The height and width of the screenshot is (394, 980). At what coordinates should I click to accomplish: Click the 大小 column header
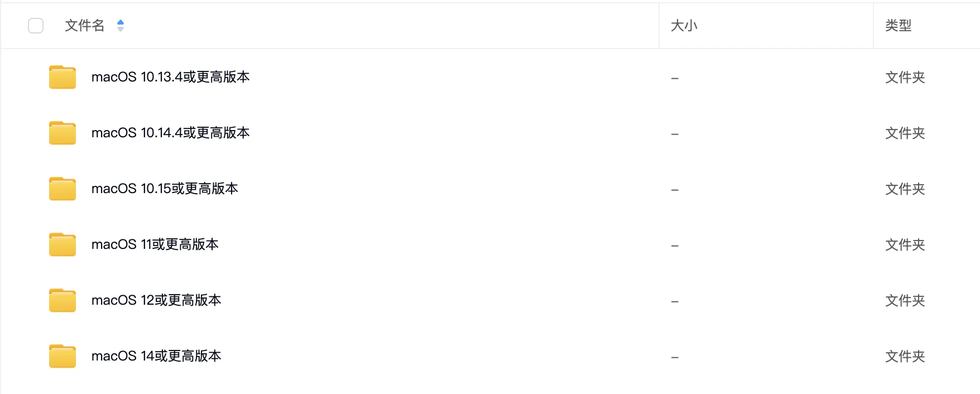(684, 26)
